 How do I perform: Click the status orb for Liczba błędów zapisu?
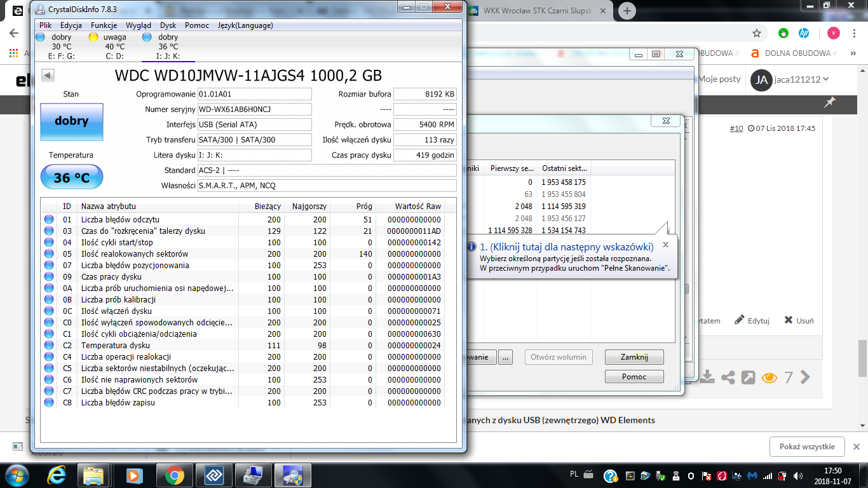coord(49,402)
